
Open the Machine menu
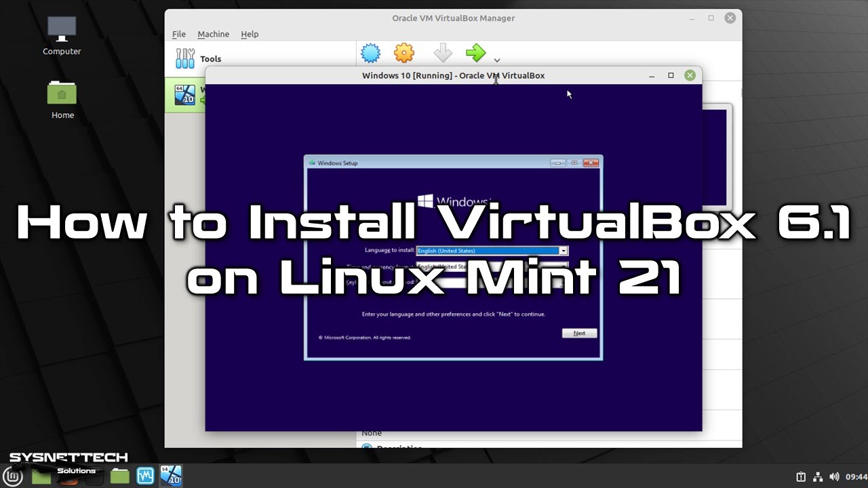(x=214, y=34)
